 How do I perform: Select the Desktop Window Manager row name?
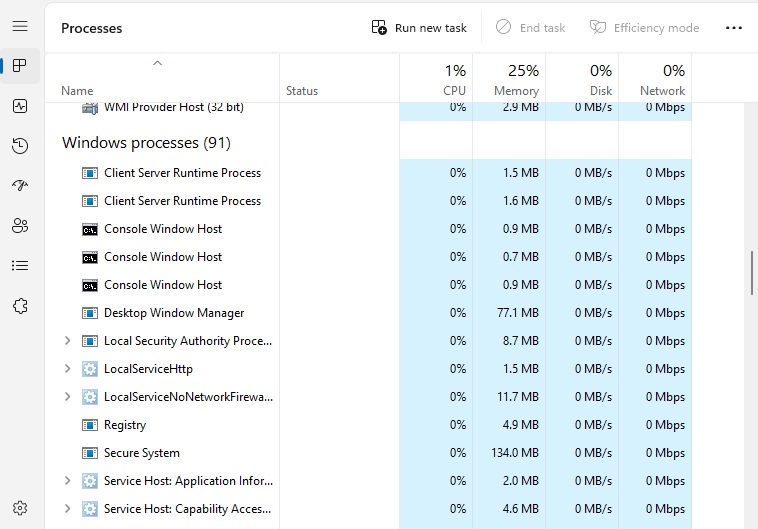(174, 313)
